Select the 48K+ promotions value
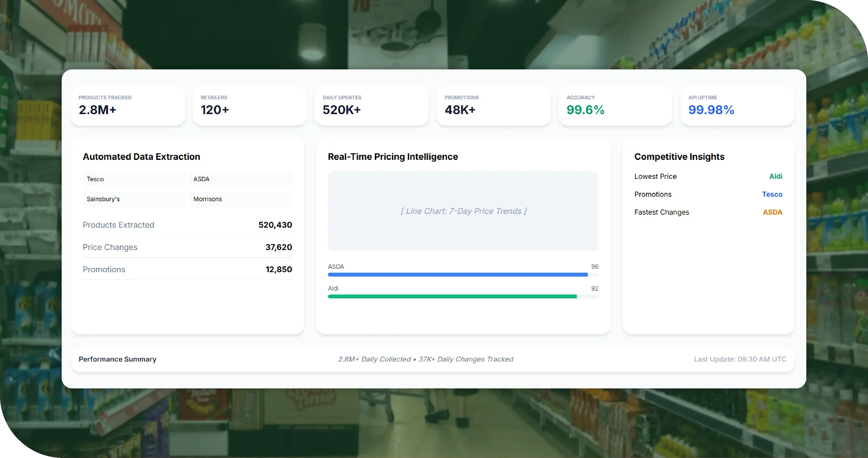 [x=460, y=110]
